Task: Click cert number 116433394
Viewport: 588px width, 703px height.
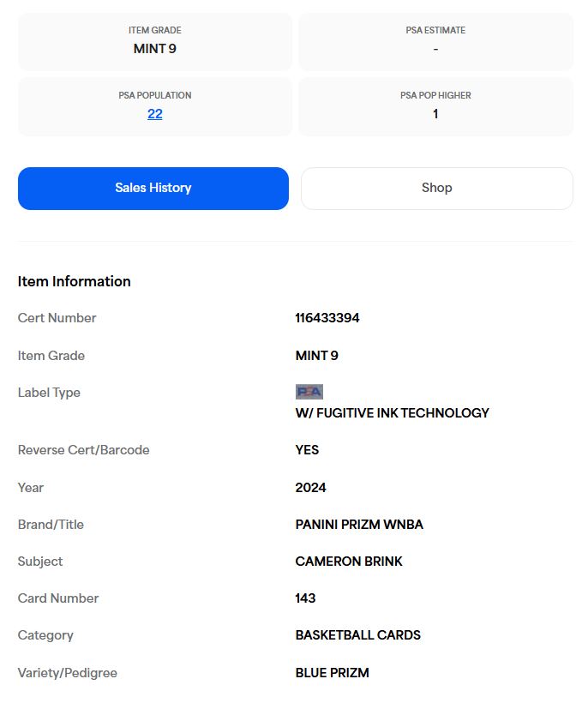Action: click(x=327, y=318)
